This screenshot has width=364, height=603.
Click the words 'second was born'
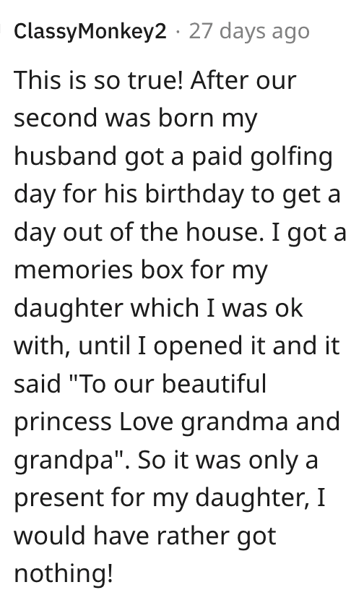point(113,118)
